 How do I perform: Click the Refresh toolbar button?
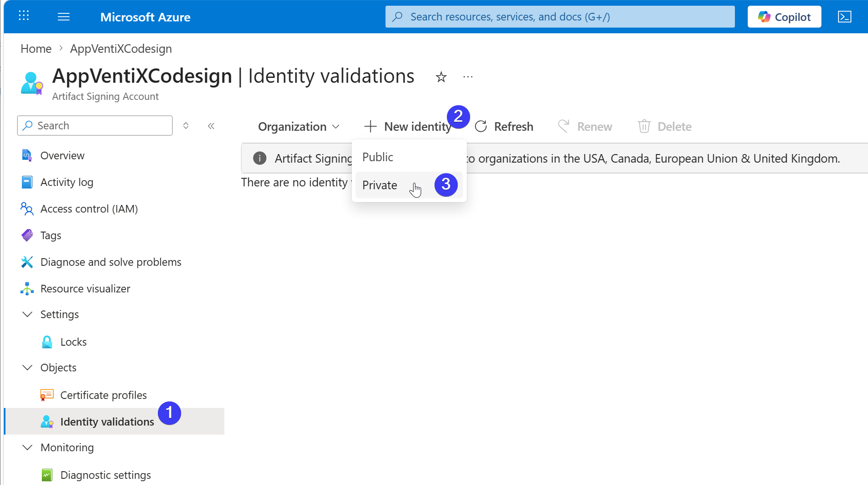504,126
